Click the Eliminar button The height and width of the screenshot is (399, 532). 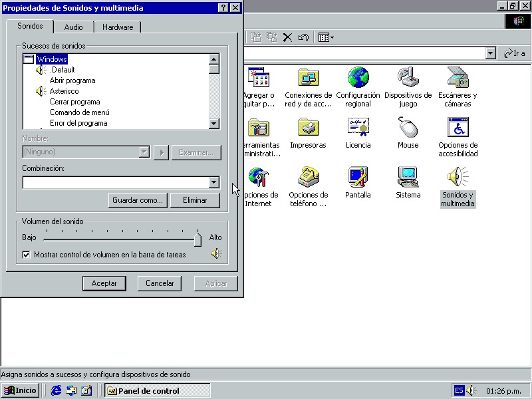click(195, 200)
